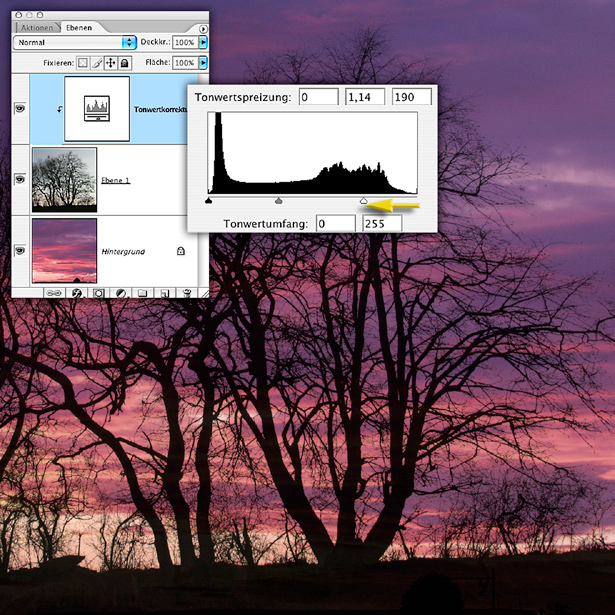The width and height of the screenshot is (615, 615).
Task: Add a layer mask
Action: [x=98, y=293]
